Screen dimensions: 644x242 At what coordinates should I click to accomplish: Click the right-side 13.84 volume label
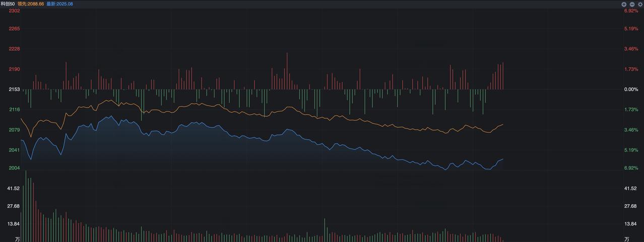[x=630, y=224]
